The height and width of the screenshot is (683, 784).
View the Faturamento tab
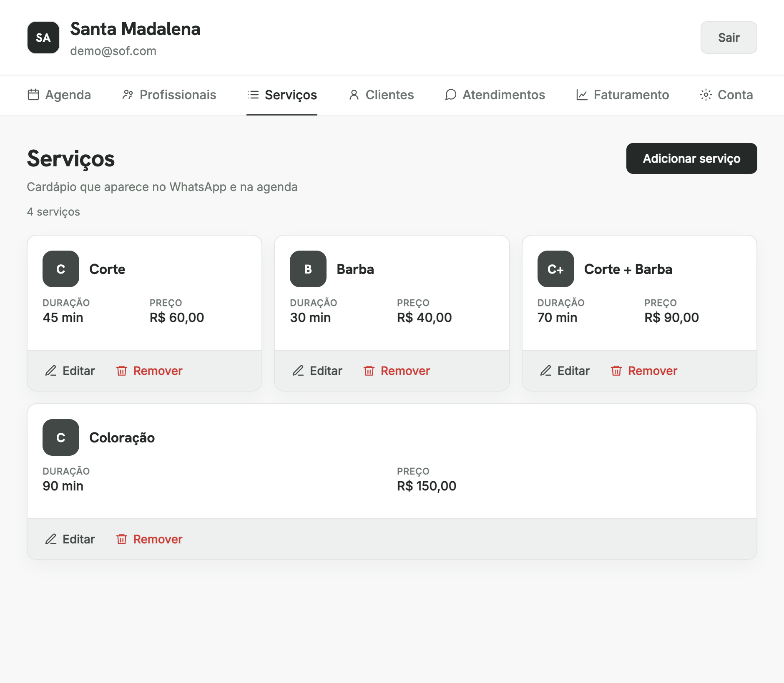tap(623, 95)
